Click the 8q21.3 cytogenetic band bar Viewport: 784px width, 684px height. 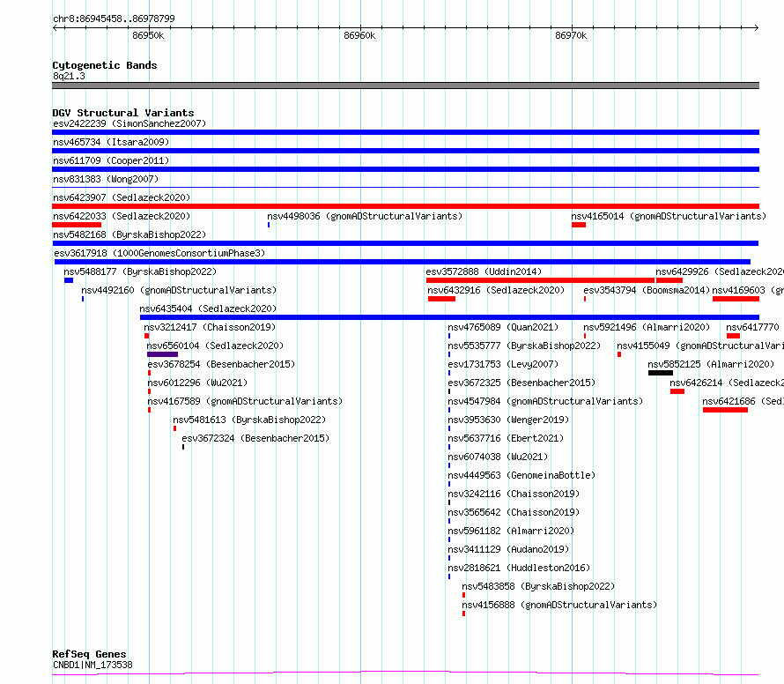click(x=405, y=85)
